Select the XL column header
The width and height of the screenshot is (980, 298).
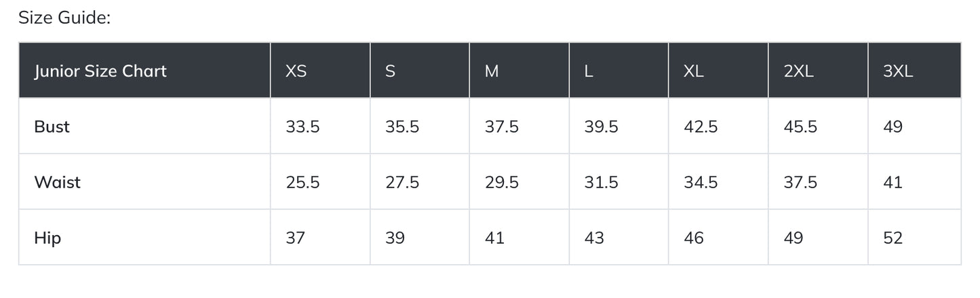tap(694, 71)
